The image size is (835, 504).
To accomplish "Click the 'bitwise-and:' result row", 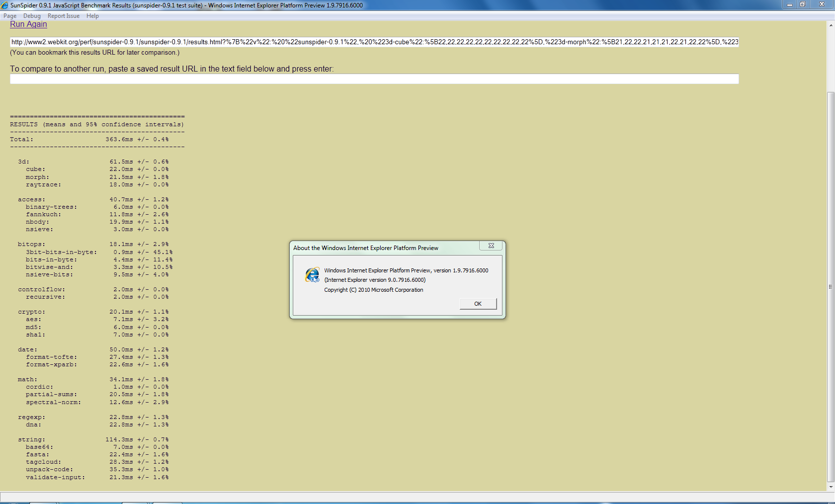I will point(99,267).
